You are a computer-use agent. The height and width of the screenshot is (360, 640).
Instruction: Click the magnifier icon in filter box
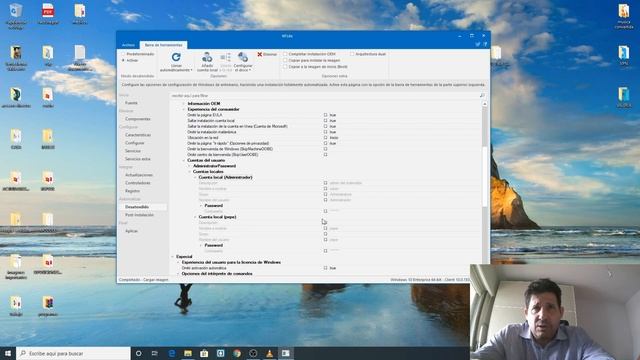(x=482, y=96)
